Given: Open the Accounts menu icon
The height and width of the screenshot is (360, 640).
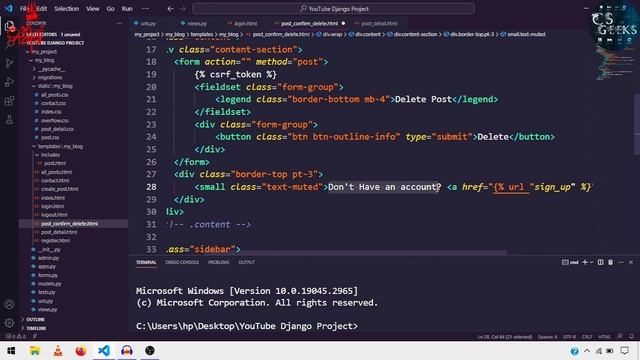Looking at the screenshot, I should coord(9,304).
